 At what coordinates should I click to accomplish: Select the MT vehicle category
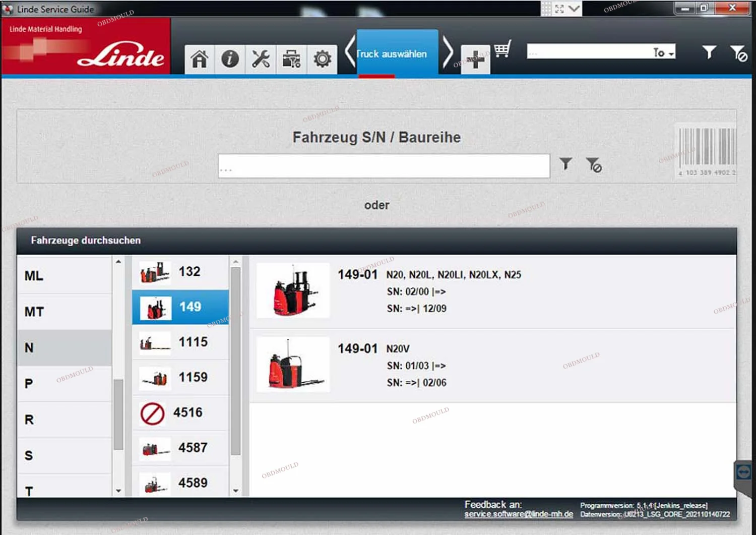(65, 312)
